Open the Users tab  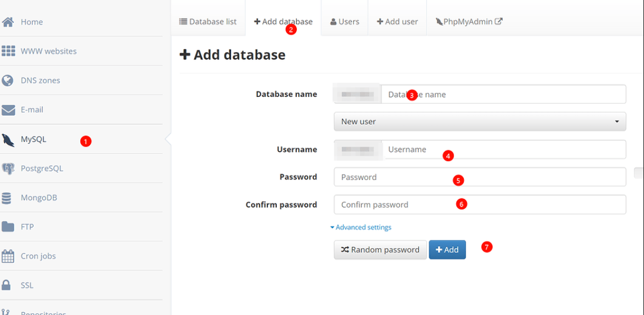[x=345, y=22]
